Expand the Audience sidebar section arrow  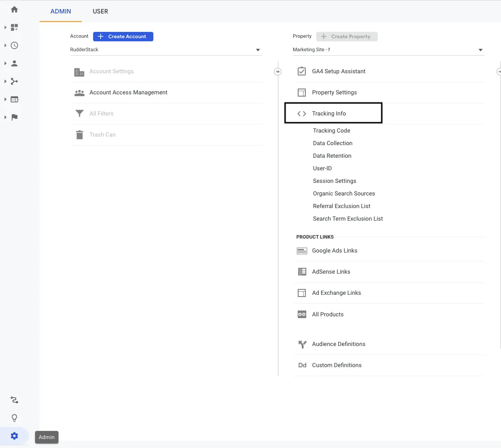click(x=5, y=63)
